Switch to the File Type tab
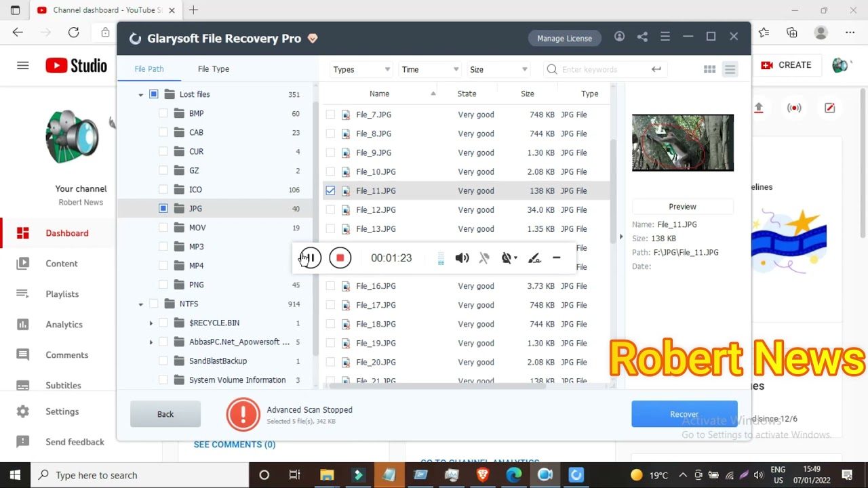This screenshot has height=488, width=868. [x=213, y=69]
